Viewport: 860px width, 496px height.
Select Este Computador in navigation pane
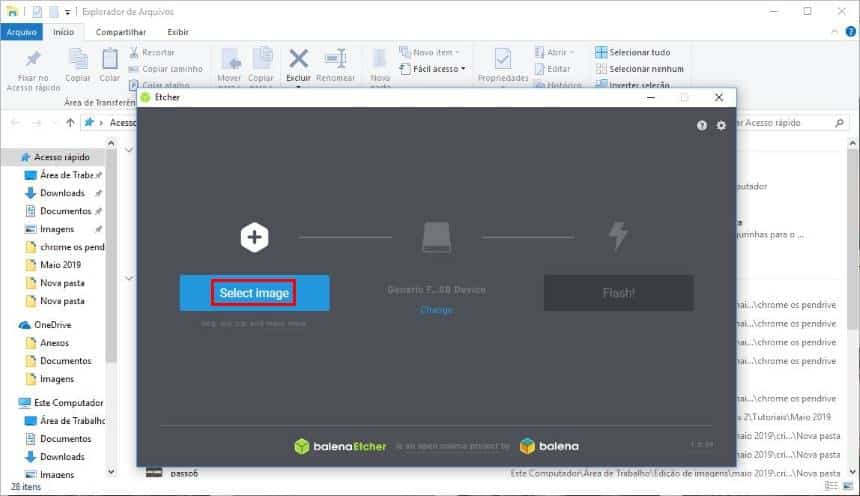click(60, 403)
